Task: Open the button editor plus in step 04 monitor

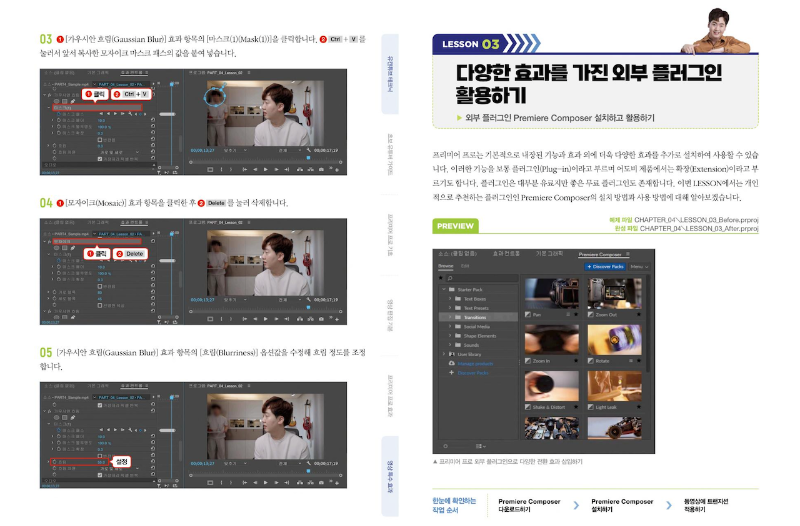Action: pos(337,319)
